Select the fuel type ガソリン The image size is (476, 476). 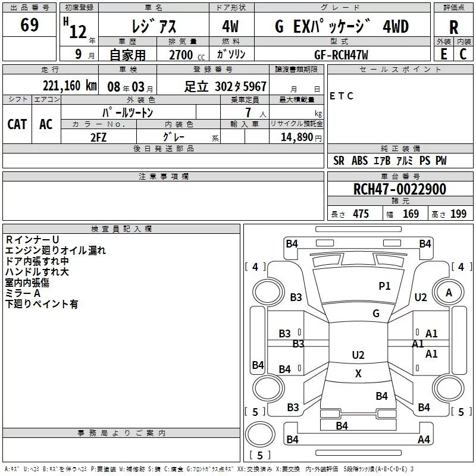tap(231, 54)
